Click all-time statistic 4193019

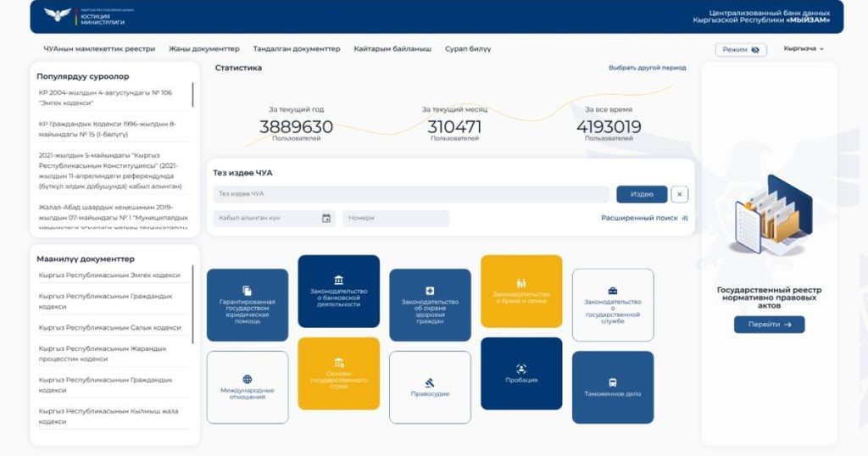pos(609,127)
